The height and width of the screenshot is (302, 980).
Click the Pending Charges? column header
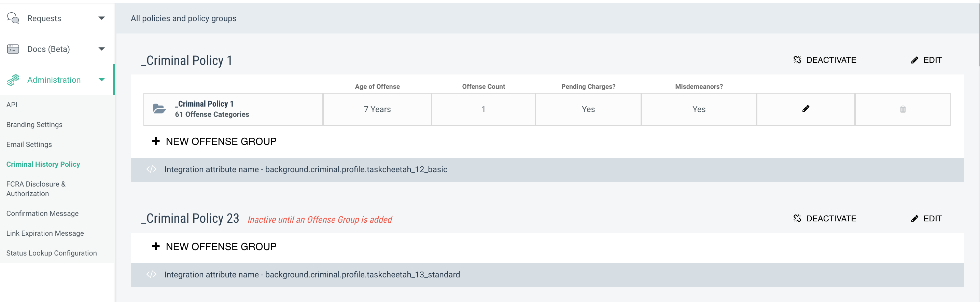click(x=588, y=86)
